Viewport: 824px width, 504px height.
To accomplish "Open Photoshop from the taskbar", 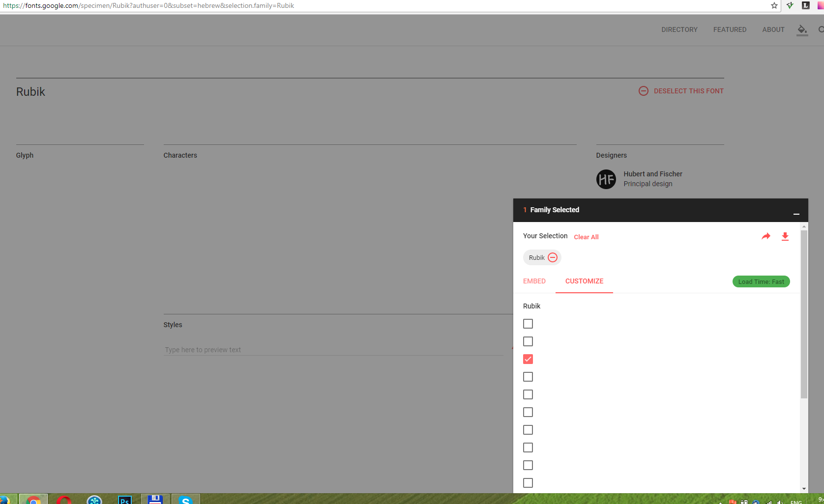I will tap(125, 499).
